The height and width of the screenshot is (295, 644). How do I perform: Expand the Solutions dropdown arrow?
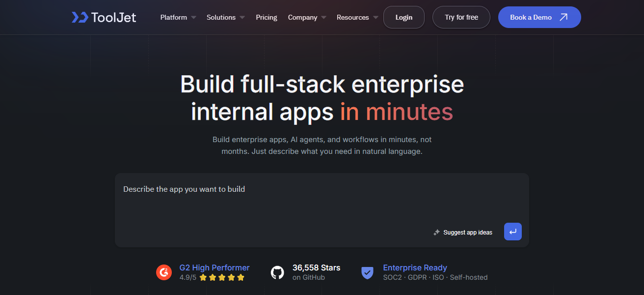point(242,18)
